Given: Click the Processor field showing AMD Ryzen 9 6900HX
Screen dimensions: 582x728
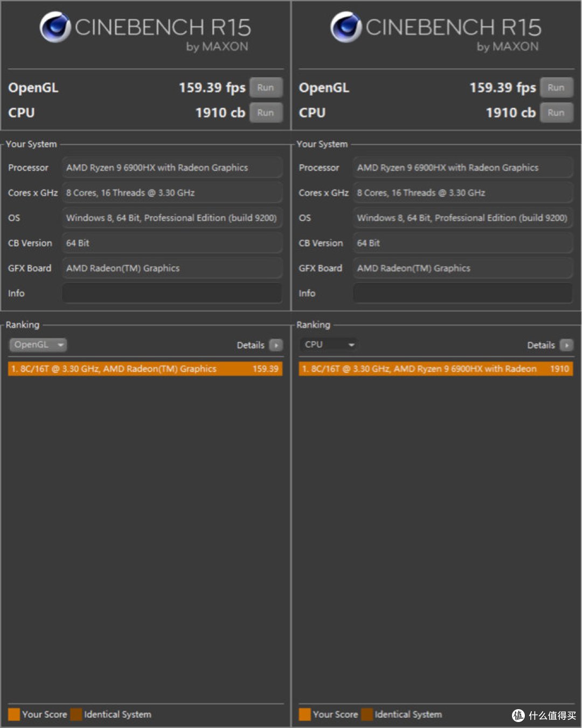Looking at the screenshot, I should (172, 168).
